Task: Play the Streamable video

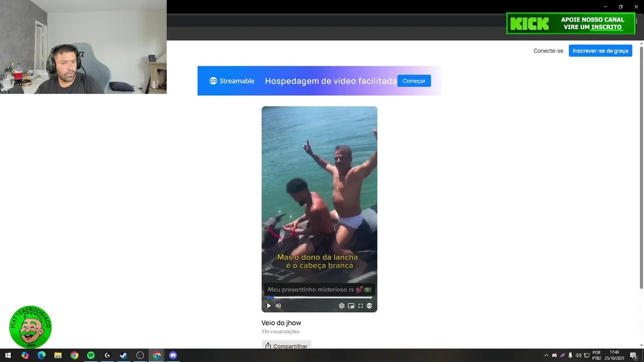Action: [269, 306]
